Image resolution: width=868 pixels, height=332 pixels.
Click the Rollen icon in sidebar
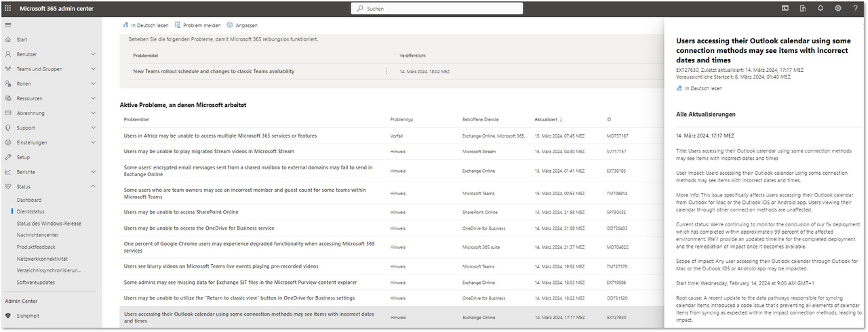coord(8,84)
